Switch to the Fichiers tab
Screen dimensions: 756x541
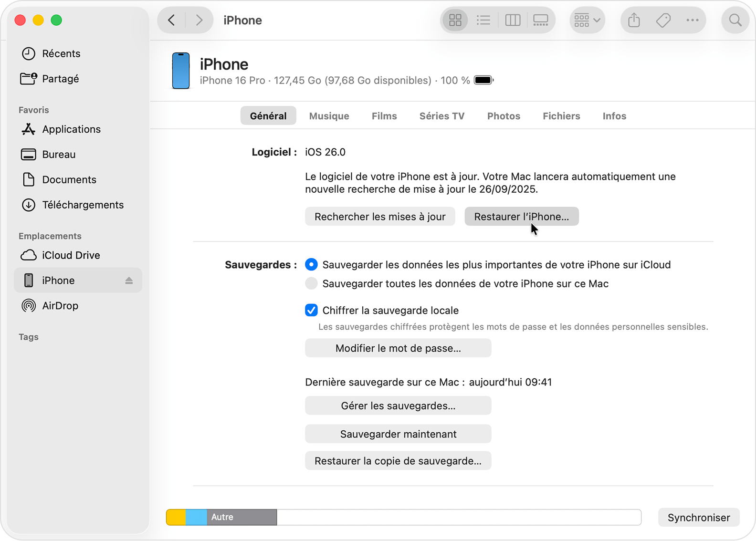click(x=561, y=116)
